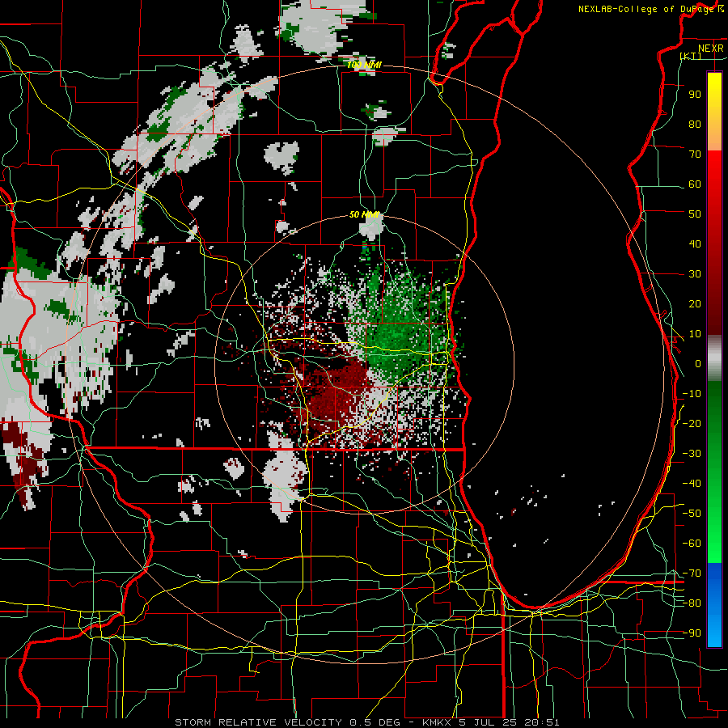Screen dimensions: 728x728
Task: Click the STORM RELATIVE VELOCITY caption text
Action: 258,722
